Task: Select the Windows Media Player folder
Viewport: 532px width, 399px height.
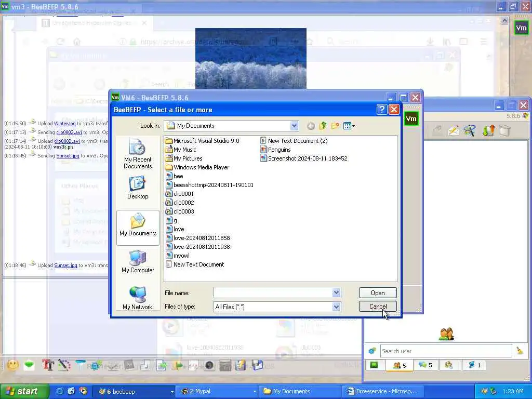Action: tap(197, 167)
